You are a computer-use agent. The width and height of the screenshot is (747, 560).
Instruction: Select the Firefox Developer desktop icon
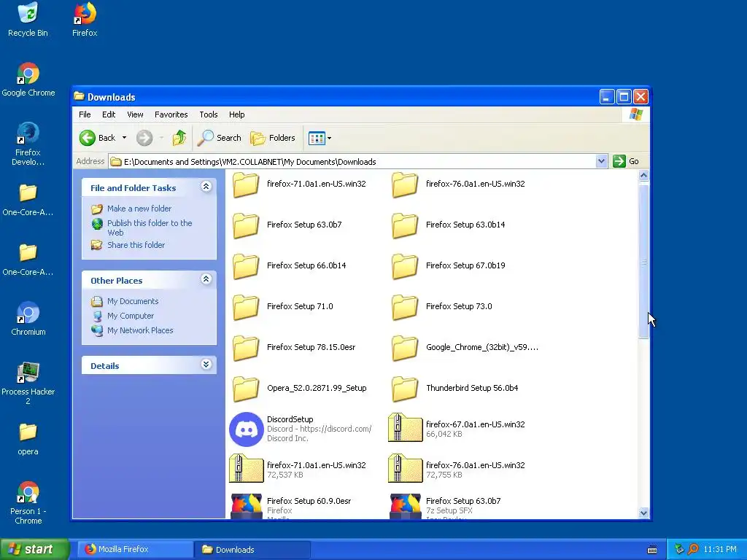pos(28,144)
